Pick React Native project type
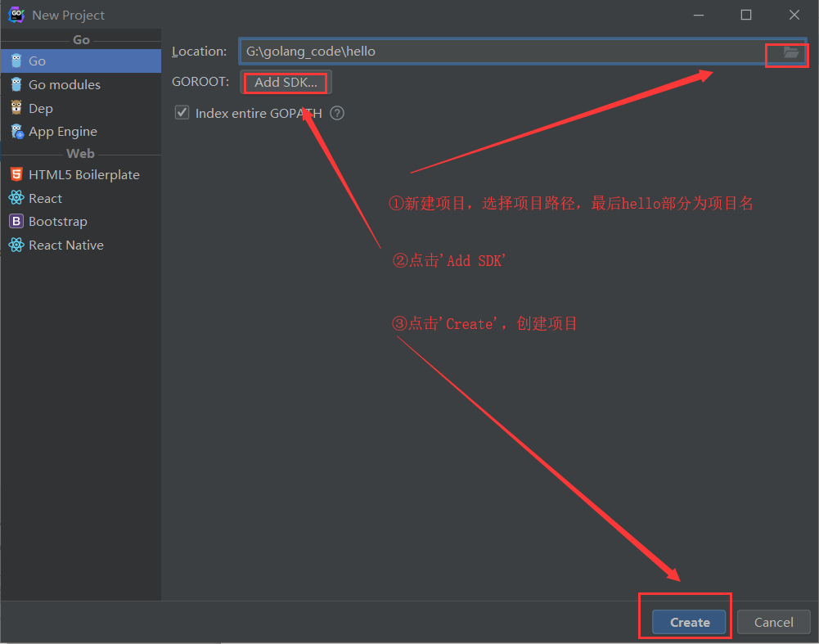 [x=66, y=245]
